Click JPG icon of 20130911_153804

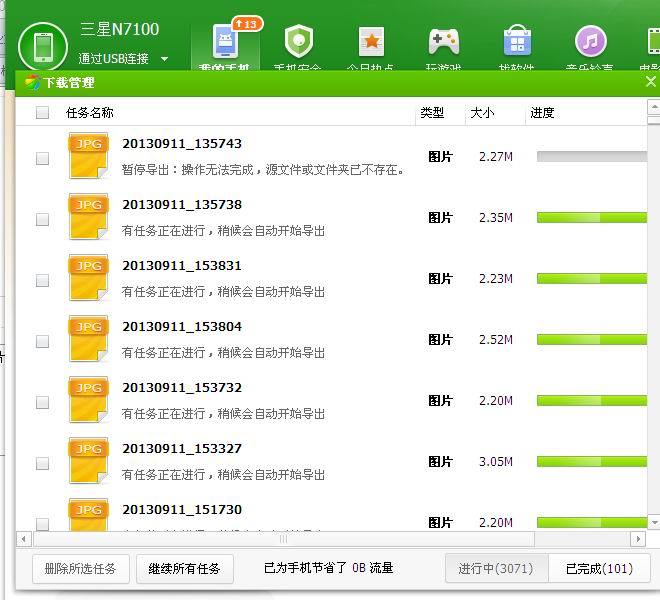88,339
